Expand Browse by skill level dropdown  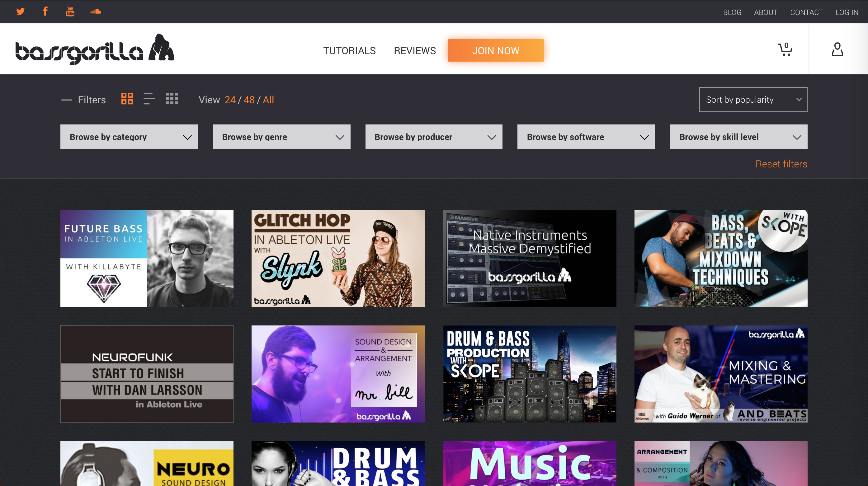click(738, 137)
